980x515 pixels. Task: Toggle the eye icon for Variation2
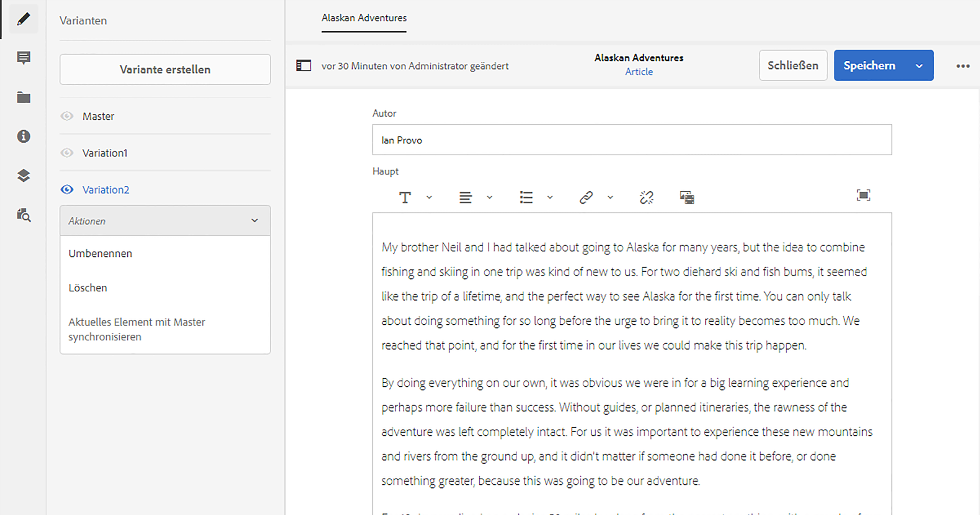pos(67,190)
